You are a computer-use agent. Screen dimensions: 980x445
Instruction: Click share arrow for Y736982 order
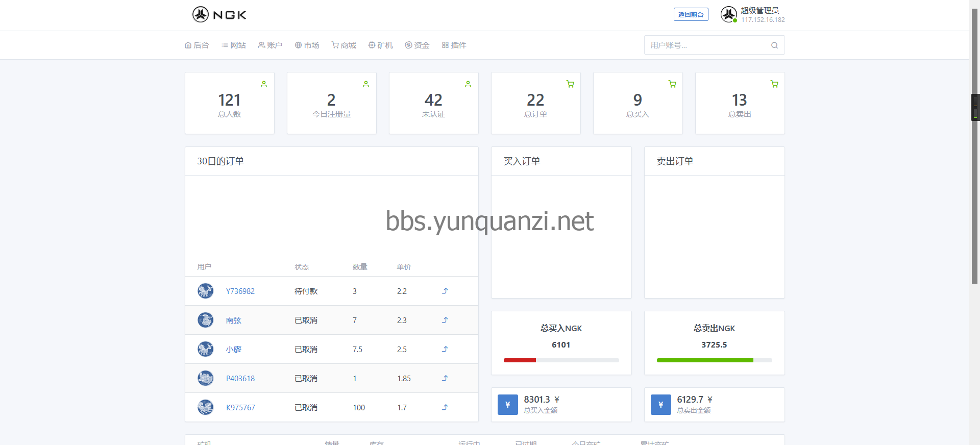pyautogui.click(x=445, y=291)
